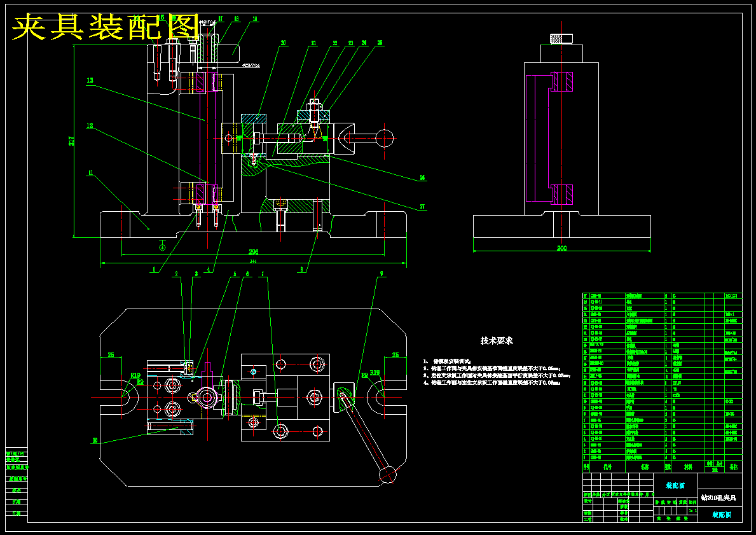Viewport: 756px width, 535px height.
Task: Select the 317 vertical height dimension
Action: [71, 141]
